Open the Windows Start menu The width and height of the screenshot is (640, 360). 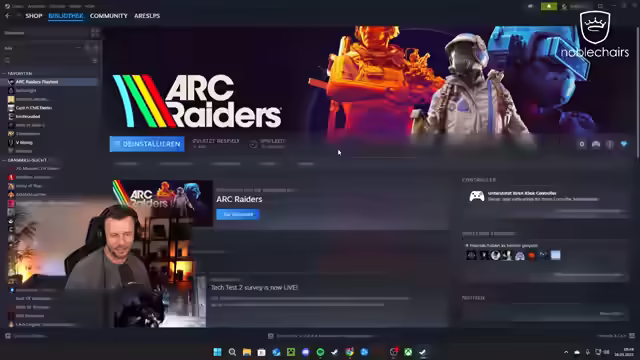[x=218, y=352]
